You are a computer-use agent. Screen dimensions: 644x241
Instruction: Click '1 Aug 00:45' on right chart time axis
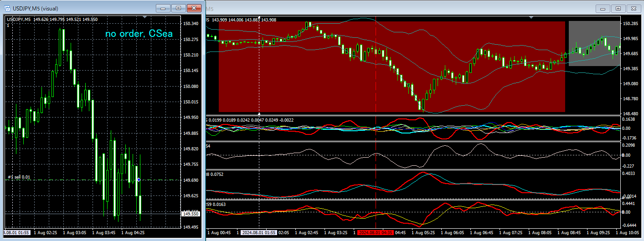tap(220, 232)
